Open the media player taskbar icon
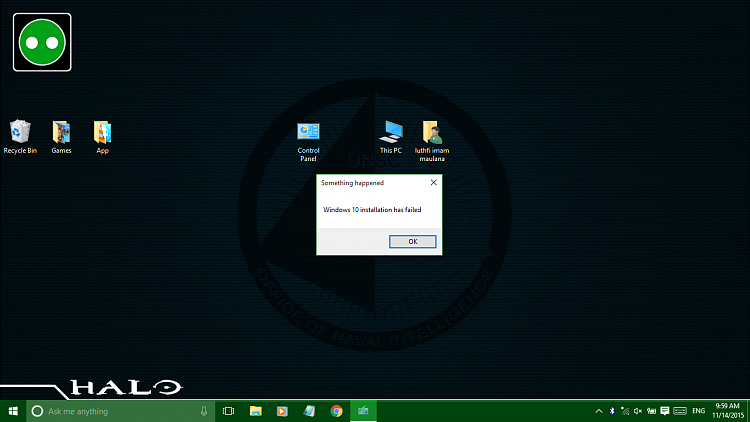Viewport: 750px width, 422px height. pos(282,411)
